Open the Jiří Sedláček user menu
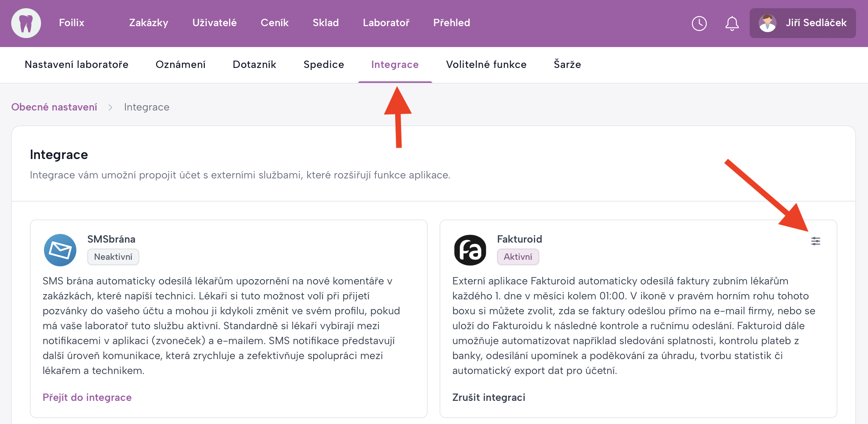 pyautogui.click(x=816, y=23)
